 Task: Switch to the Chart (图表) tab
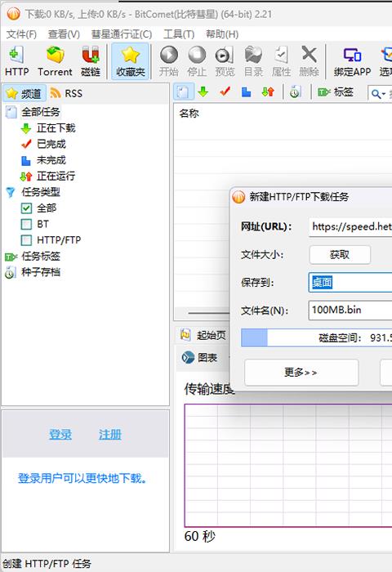(199, 358)
